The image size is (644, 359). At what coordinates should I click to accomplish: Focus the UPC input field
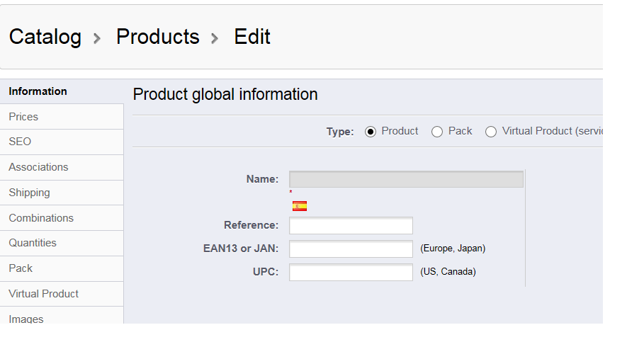(351, 273)
